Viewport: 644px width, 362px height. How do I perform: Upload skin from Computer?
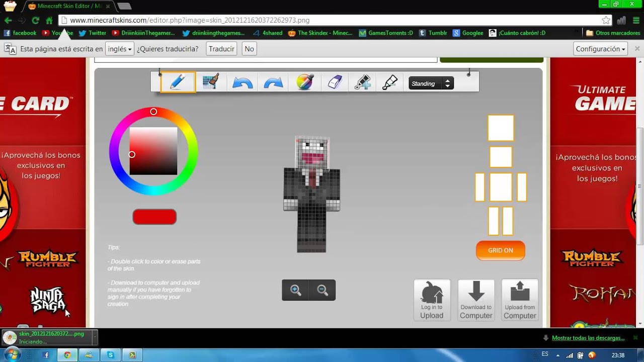click(x=520, y=300)
